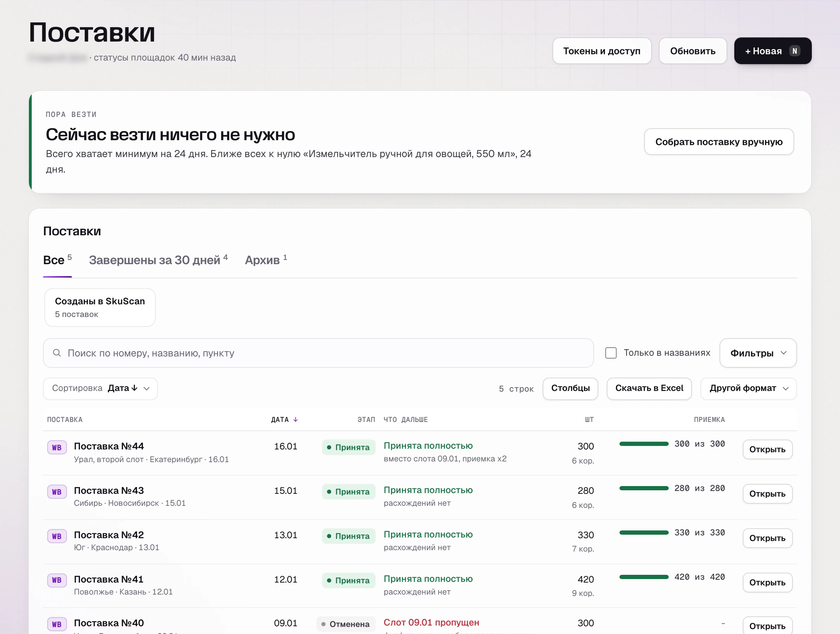Screen dimensions: 840x634
Task: Select the Созданы в SkuScan card
Action: click(x=100, y=307)
